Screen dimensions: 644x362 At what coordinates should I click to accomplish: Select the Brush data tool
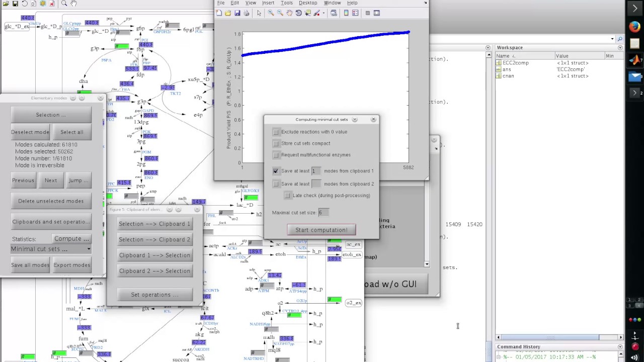tap(316, 13)
